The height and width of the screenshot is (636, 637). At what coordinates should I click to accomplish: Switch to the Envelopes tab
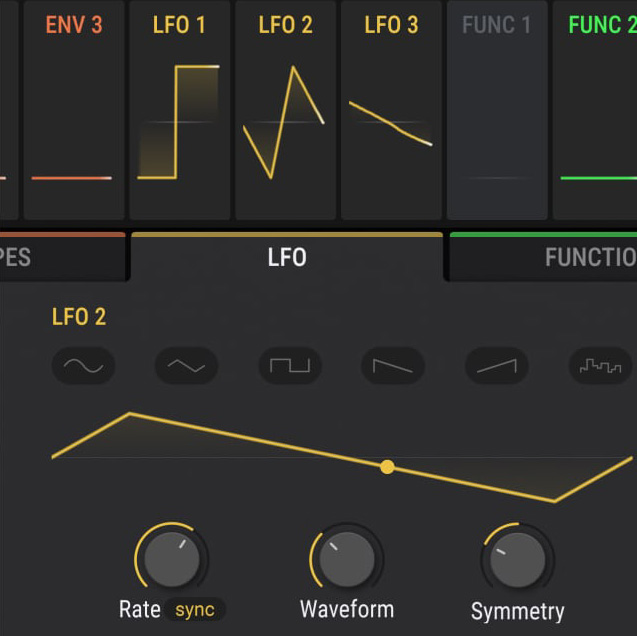(x=60, y=258)
